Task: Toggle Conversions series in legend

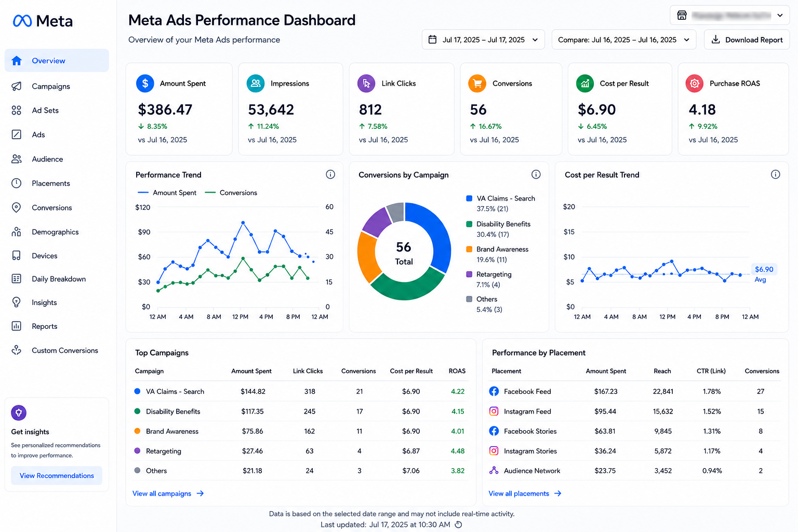Action: pos(231,193)
